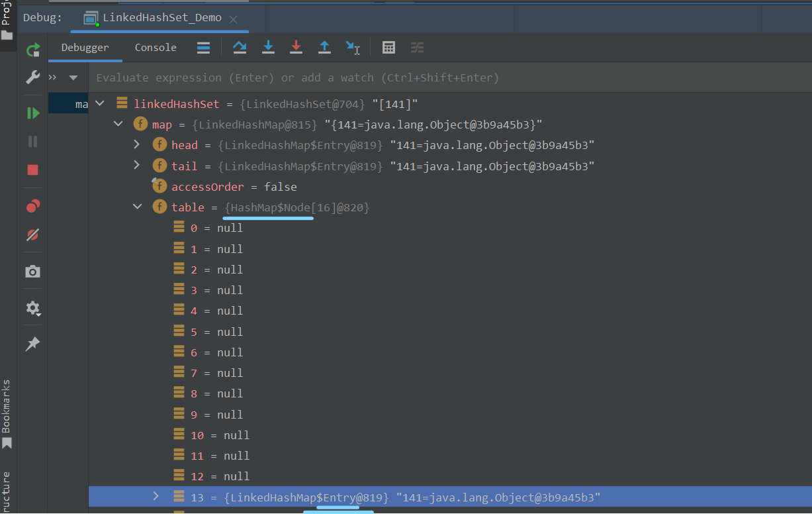Click the Evaluate expression input field
The height and width of the screenshot is (514, 812).
[x=450, y=77]
